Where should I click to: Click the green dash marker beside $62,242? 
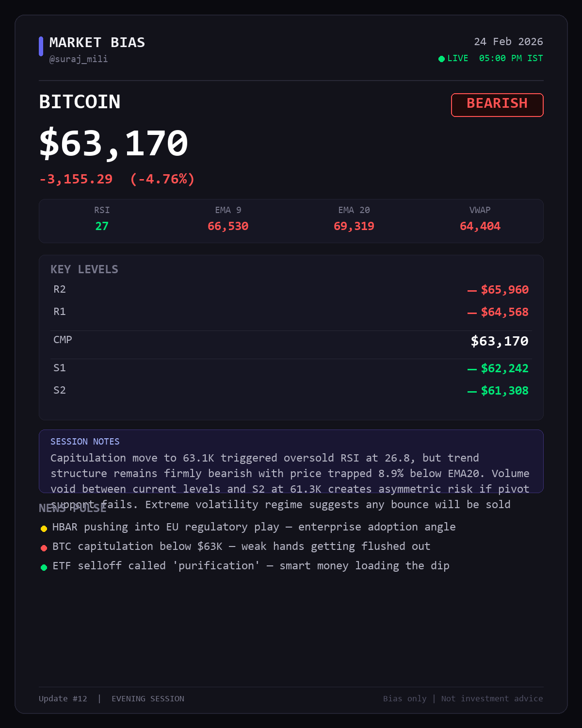(472, 369)
